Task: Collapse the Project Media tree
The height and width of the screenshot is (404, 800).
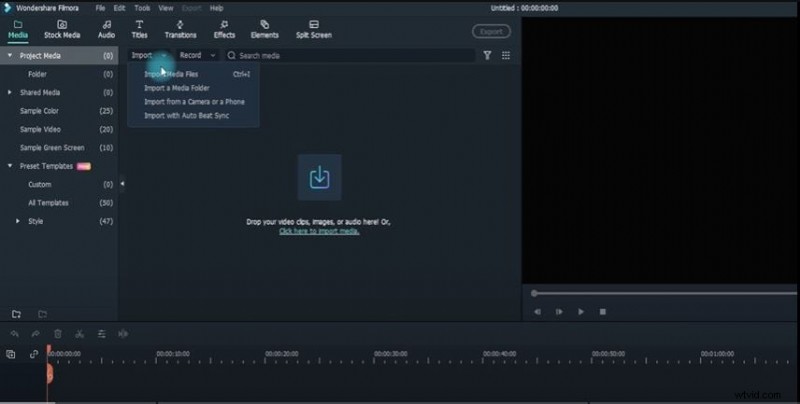Action: tap(10, 55)
